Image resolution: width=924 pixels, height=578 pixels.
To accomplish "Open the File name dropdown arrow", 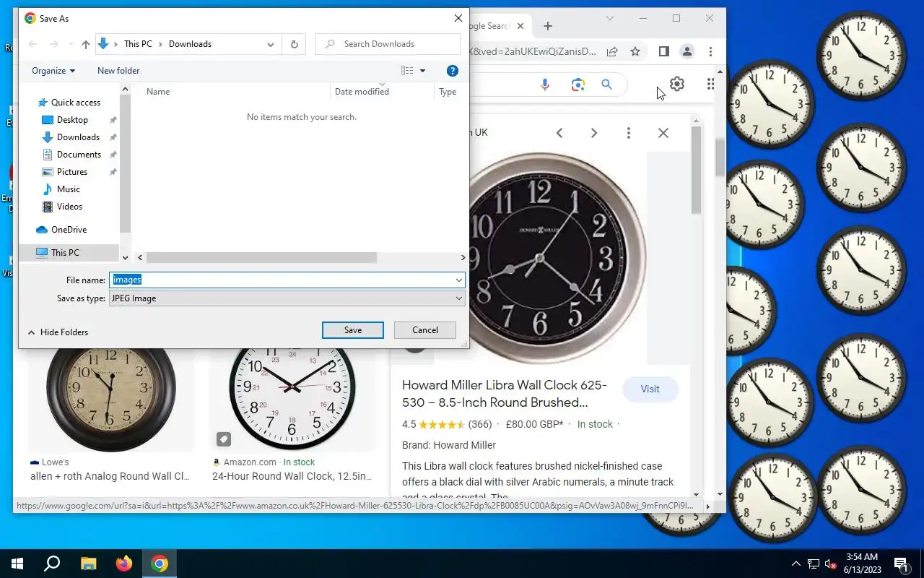I will [458, 280].
